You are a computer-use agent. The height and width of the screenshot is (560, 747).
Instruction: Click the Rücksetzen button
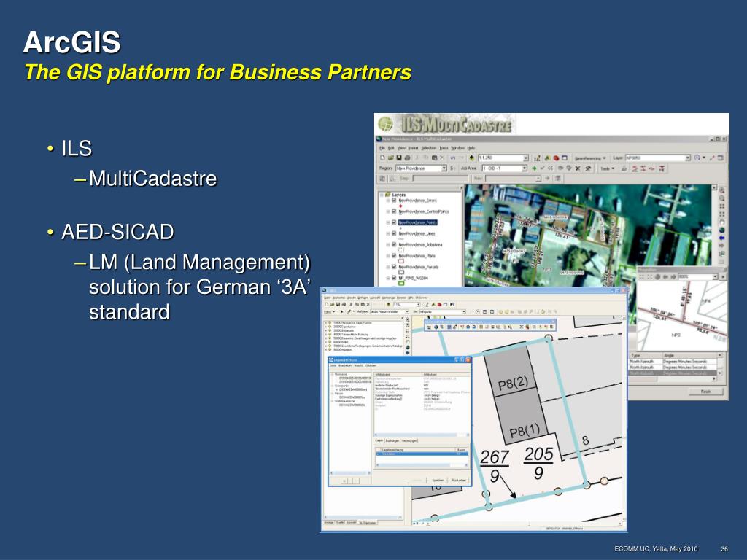459,480
